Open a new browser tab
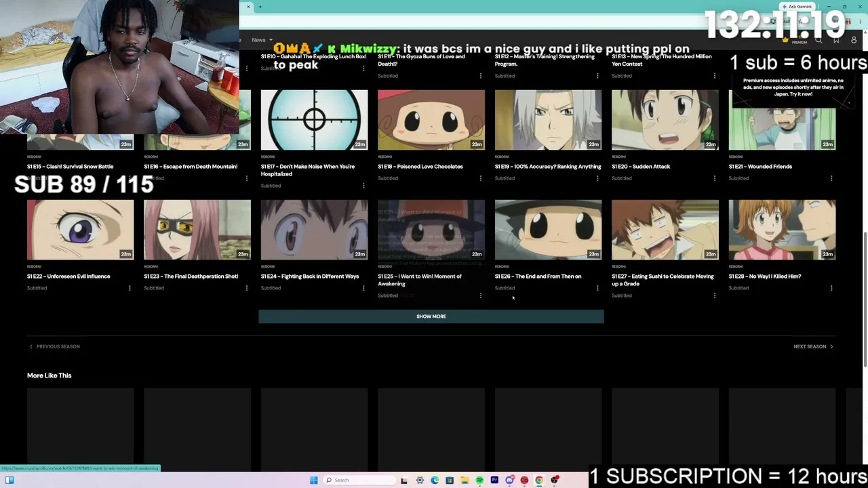The height and width of the screenshot is (488, 868). (260, 7)
